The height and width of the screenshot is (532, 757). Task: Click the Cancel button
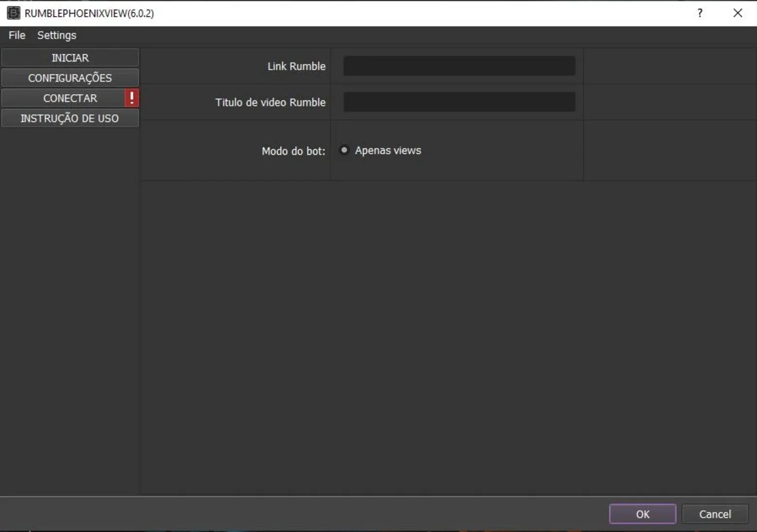[715, 514]
